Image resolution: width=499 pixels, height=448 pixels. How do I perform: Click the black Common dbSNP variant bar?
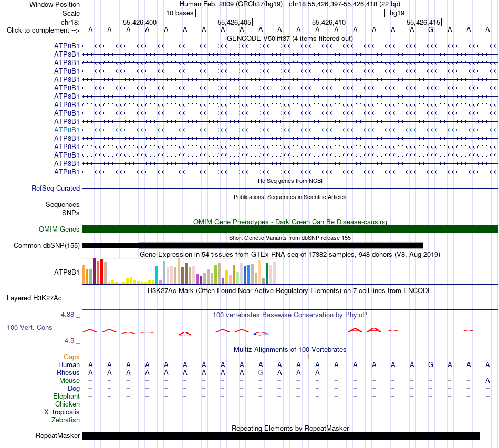tap(252, 245)
